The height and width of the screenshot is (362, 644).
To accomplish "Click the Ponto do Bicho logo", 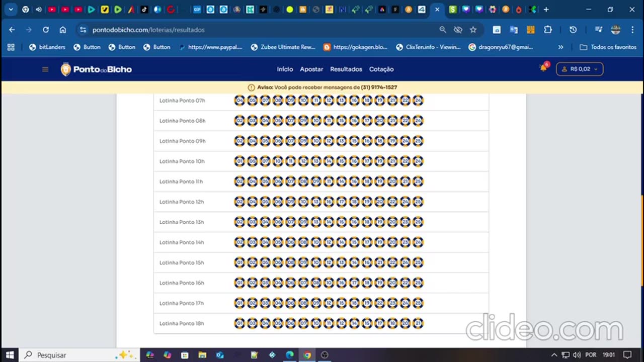I will click(96, 69).
